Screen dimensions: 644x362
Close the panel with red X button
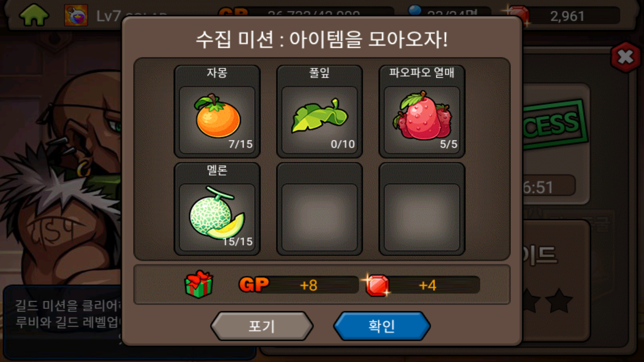pyautogui.click(x=625, y=57)
